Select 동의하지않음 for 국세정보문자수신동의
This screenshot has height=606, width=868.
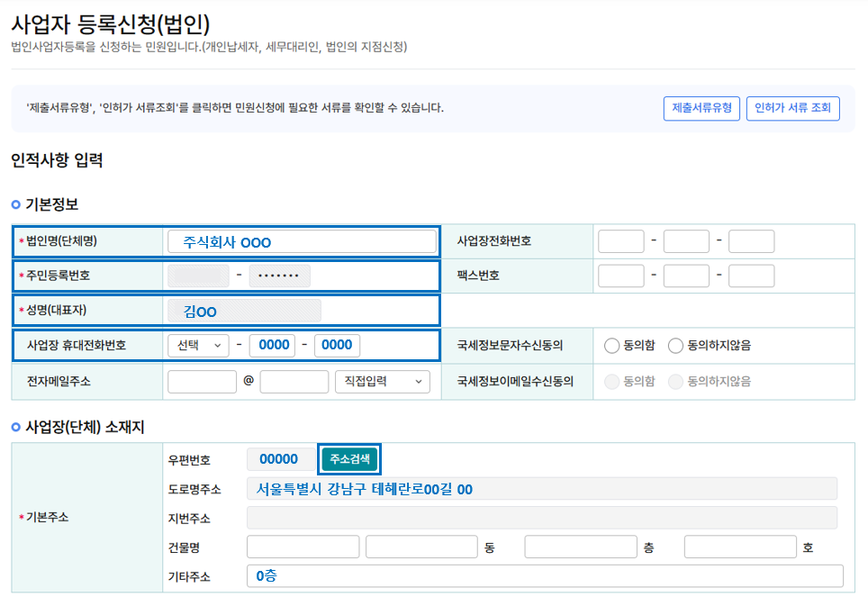point(675,345)
